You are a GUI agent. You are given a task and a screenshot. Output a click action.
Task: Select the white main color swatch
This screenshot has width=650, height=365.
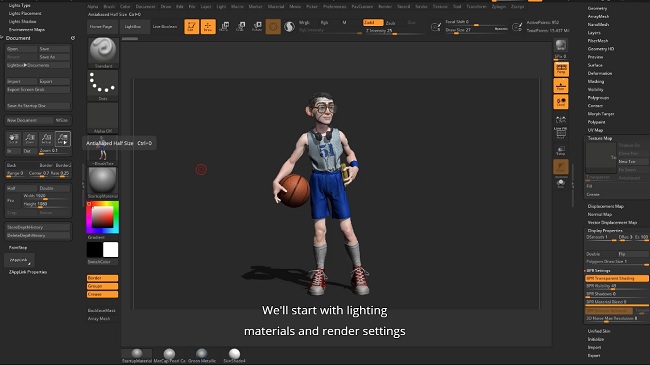coord(111,250)
